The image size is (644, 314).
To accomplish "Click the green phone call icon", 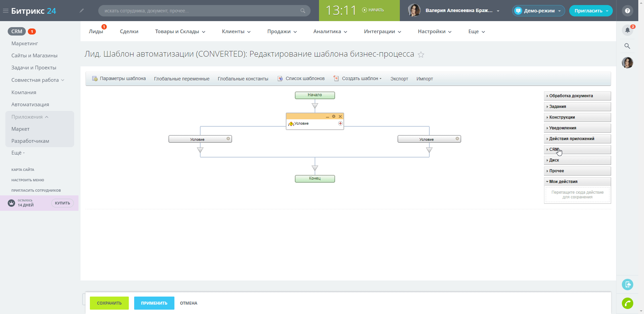I will (627, 303).
